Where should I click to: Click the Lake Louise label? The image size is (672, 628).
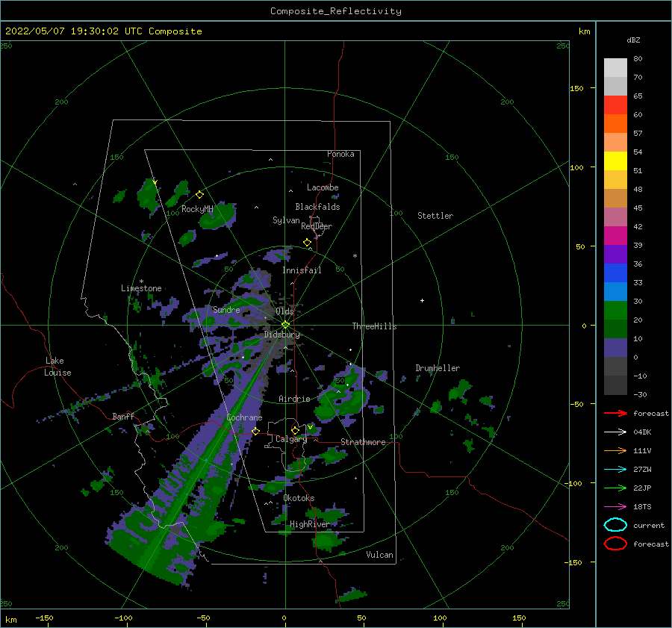point(57,367)
